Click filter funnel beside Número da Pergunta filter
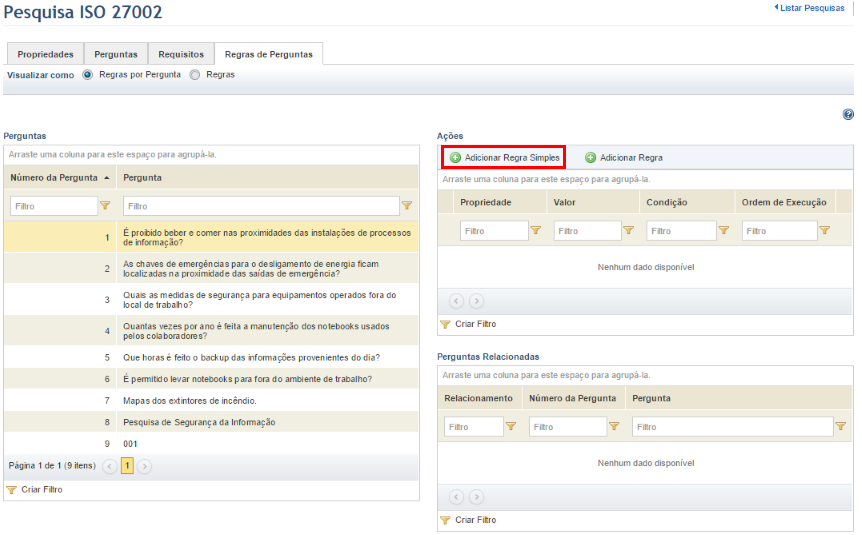Viewport: 862px width, 535px height. (105, 206)
